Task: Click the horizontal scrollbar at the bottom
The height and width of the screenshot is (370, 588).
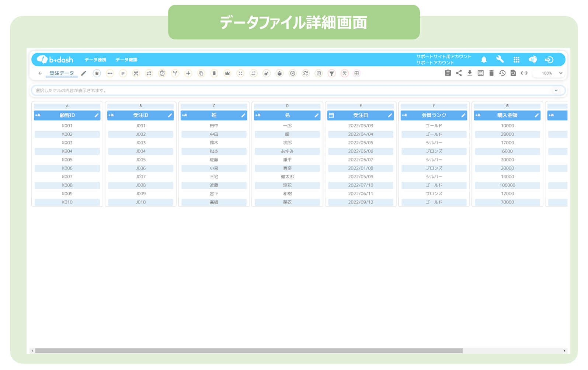Action: [x=249, y=351]
